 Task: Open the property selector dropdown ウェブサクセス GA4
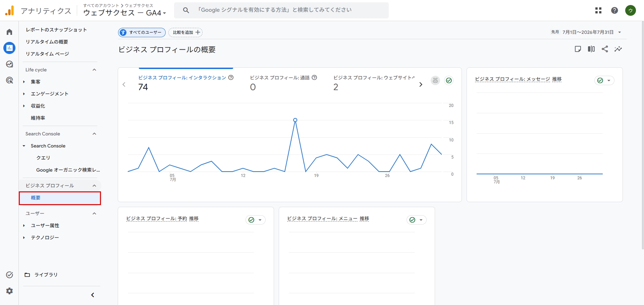pos(125,13)
